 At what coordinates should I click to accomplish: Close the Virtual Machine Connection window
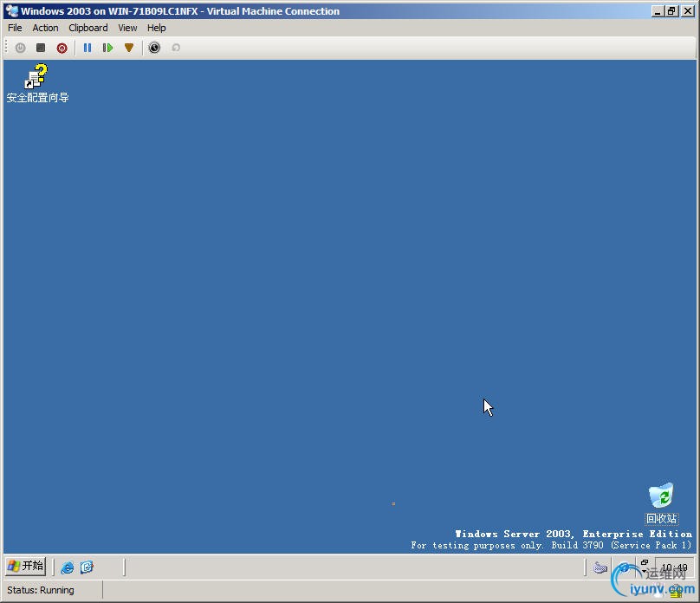pyautogui.click(x=688, y=11)
